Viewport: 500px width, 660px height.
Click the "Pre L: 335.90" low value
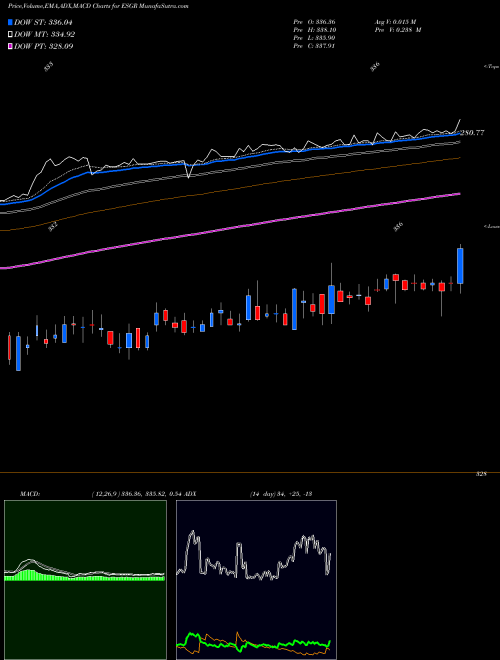click(x=314, y=38)
